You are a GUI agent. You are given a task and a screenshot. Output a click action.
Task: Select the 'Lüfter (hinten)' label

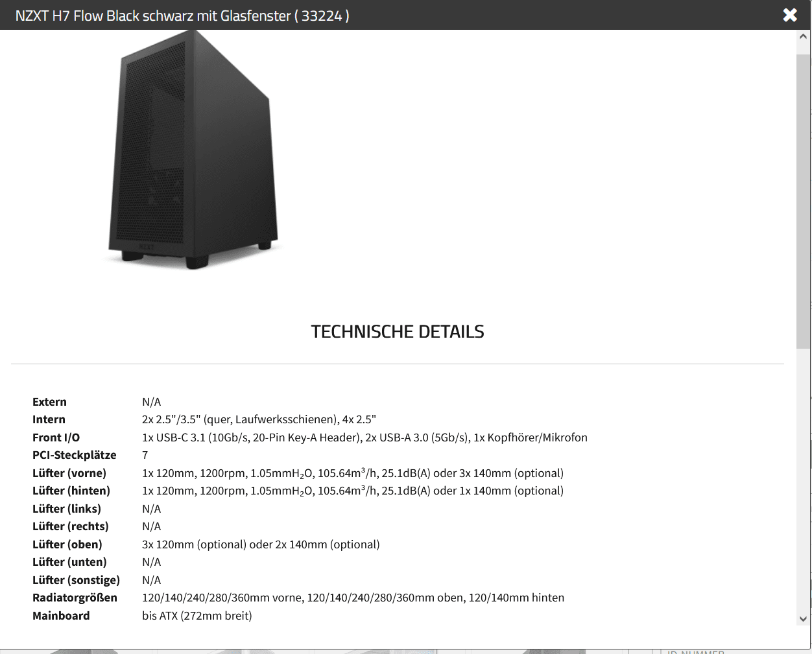pyautogui.click(x=71, y=491)
